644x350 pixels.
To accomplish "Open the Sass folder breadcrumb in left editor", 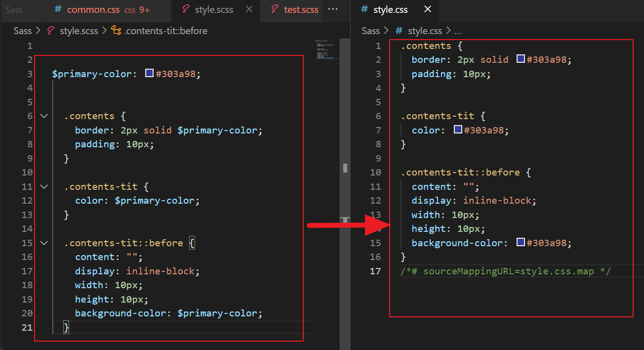I will [23, 31].
